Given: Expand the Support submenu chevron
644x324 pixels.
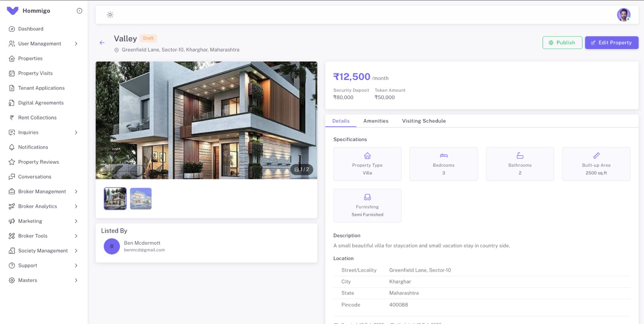Looking at the screenshot, I should click(76, 266).
